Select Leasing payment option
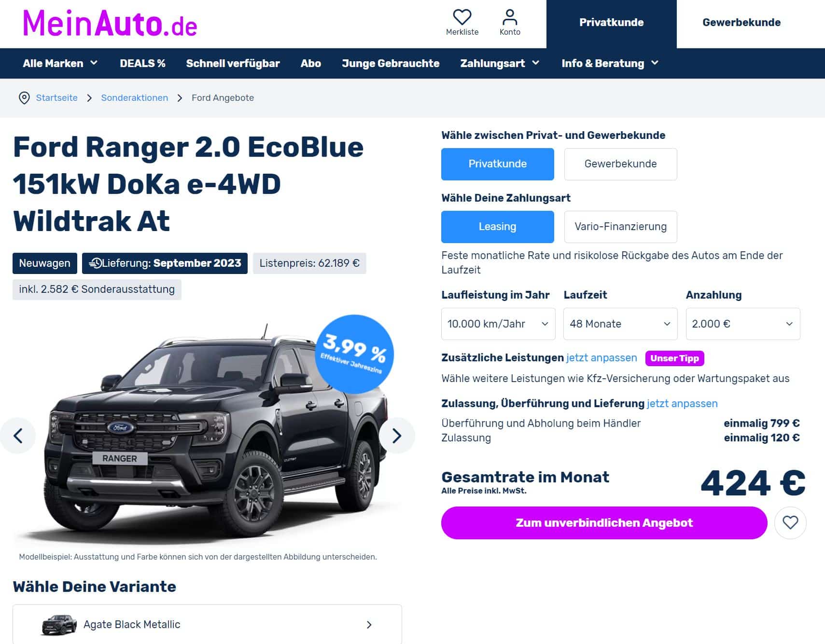This screenshot has width=825, height=644. pos(497,227)
